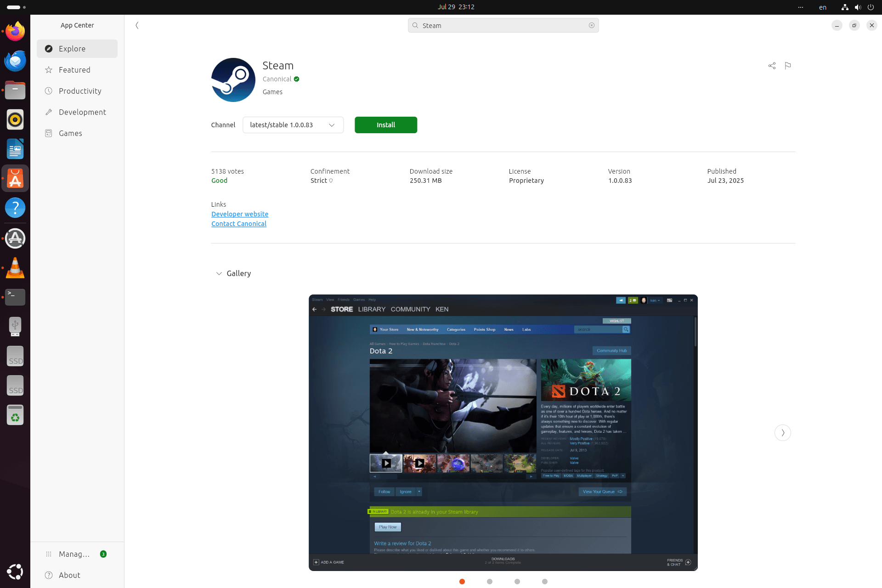Open the Productivity category
The height and width of the screenshot is (588, 882).
coord(77,91)
